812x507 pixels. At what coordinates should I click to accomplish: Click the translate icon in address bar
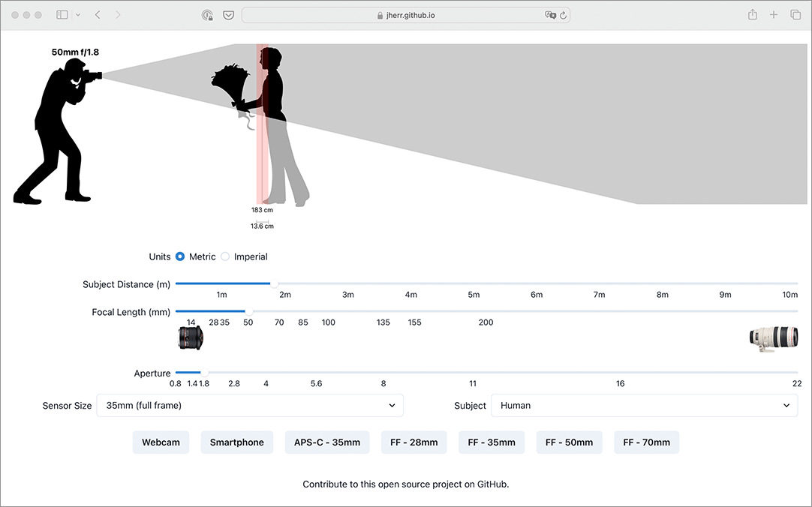pyautogui.click(x=550, y=15)
